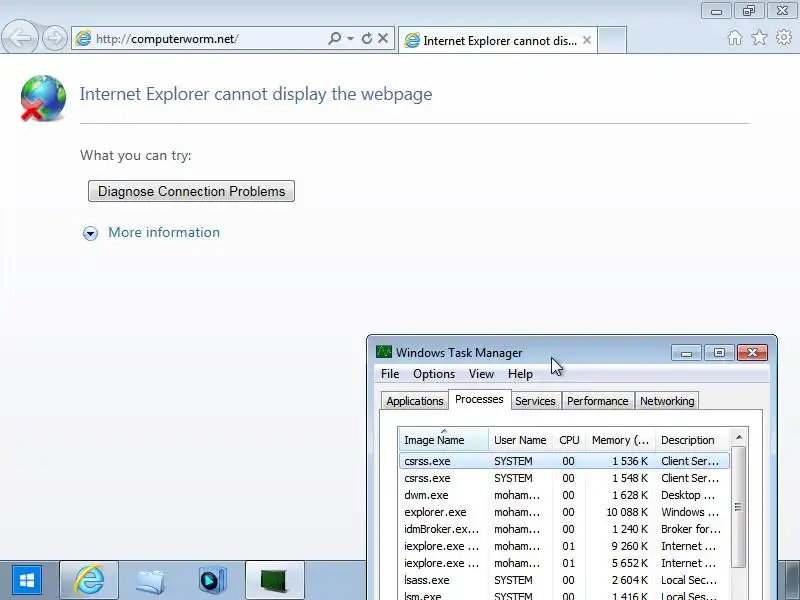Select the explorer.exe process
This screenshot has height=600, width=800.
pos(564,512)
